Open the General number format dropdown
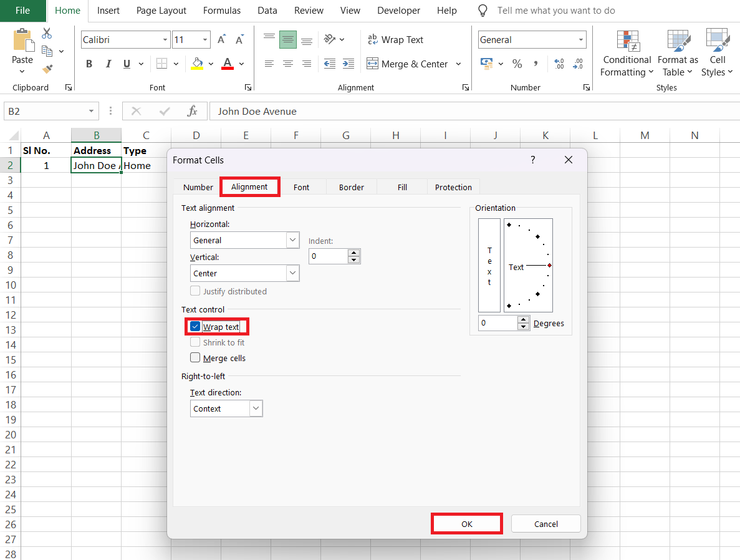 click(x=581, y=40)
